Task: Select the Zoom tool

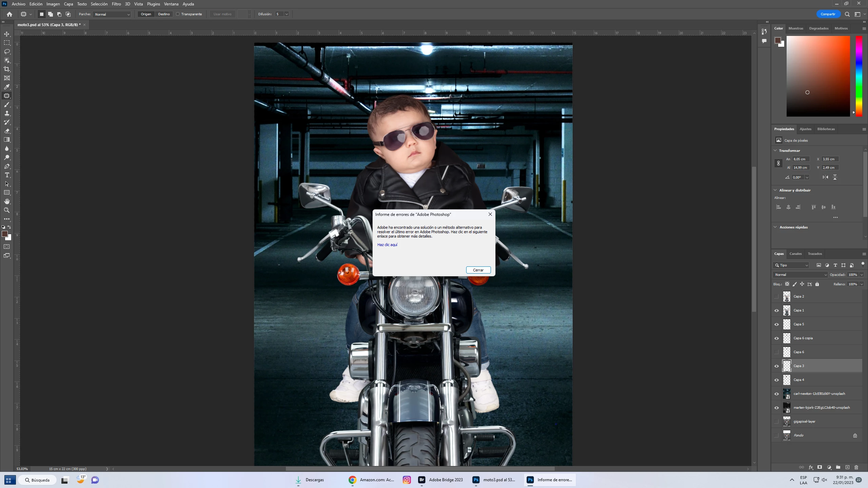Action: [x=7, y=210]
